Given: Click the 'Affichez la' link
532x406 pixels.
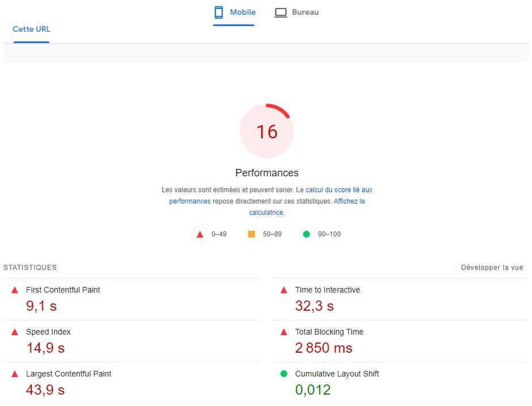Looking at the screenshot, I should coord(349,201).
